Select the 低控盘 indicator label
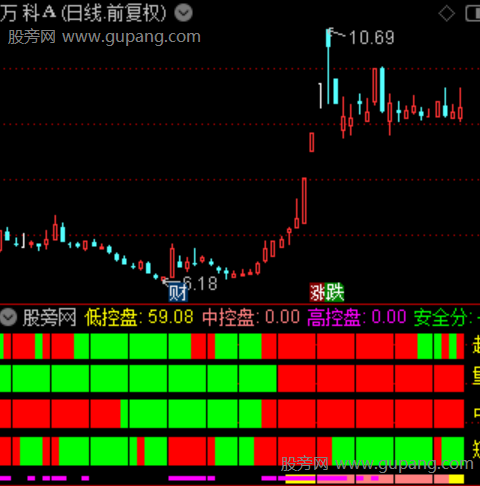This screenshot has width=480, height=486. click(x=111, y=317)
